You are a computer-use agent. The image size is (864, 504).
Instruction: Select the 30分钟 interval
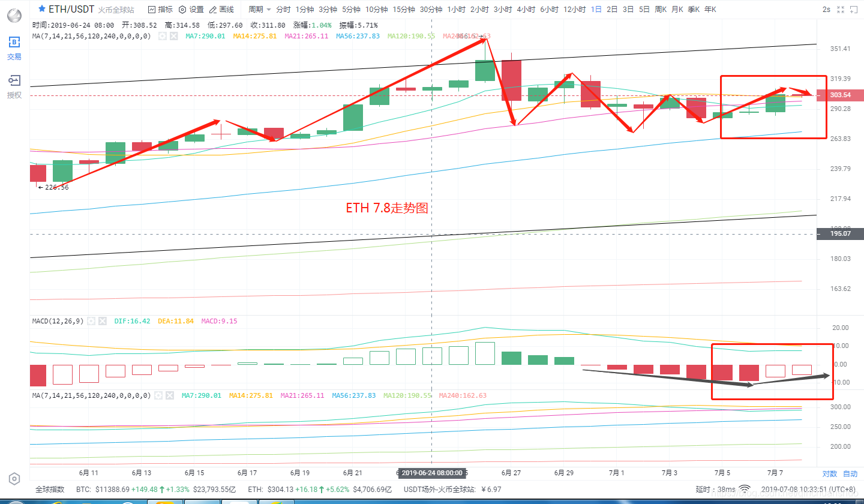pyautogui.click(x=431, y=10)
